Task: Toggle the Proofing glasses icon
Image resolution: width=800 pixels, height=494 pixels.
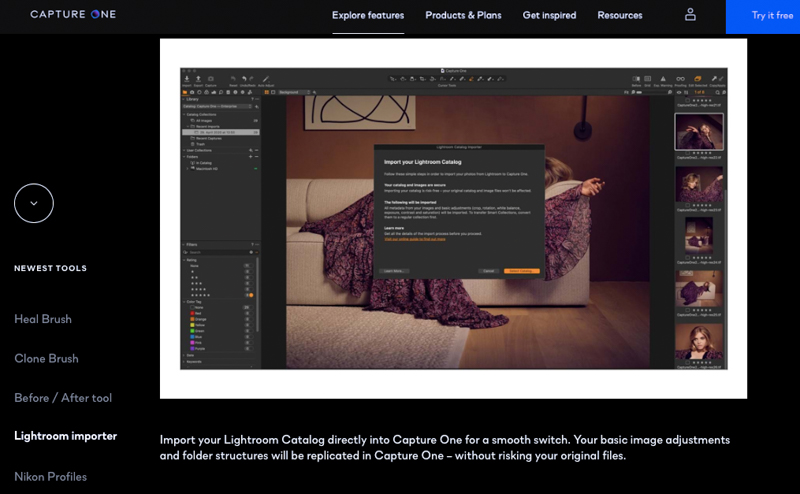Action: (681, 79)
